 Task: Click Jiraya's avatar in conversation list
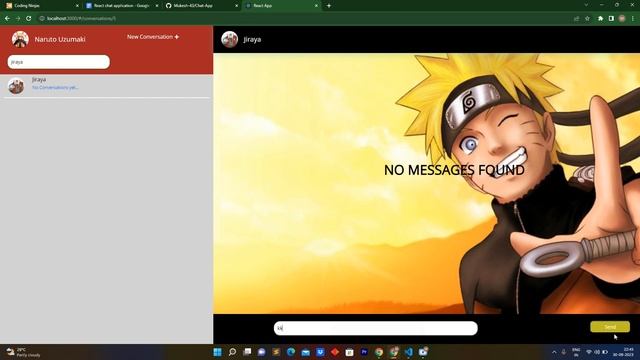pos(16,86)
